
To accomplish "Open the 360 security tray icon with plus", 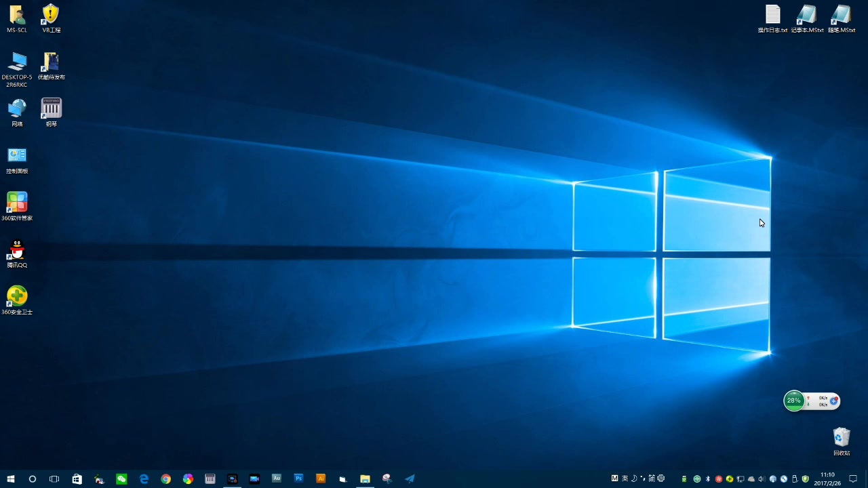I will click(730, 479).
